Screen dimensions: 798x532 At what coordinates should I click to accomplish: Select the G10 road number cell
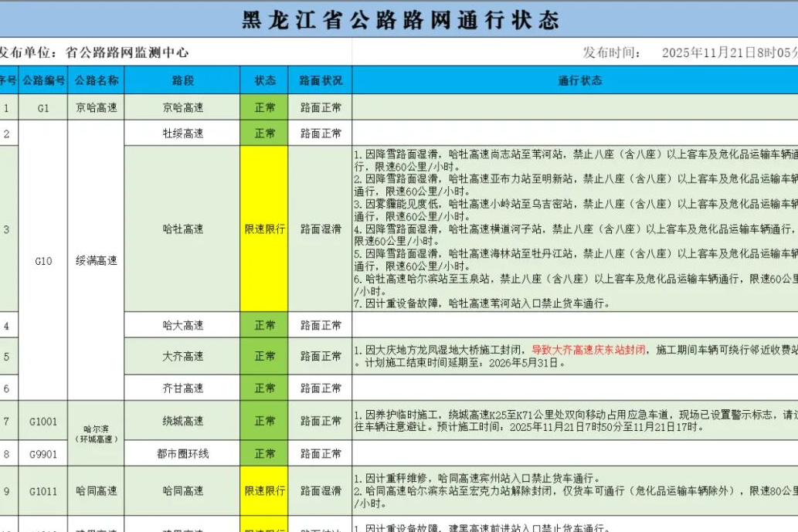[43, 261]
